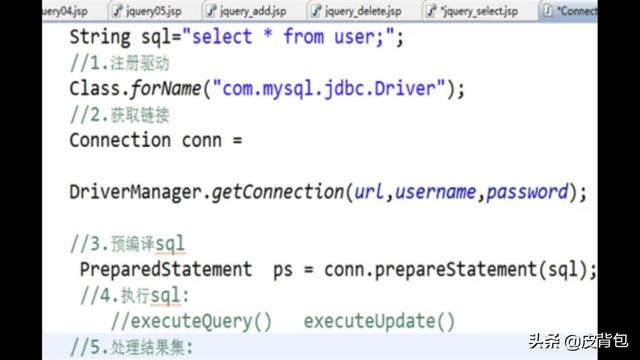Click the url argument in getConnection
The image size is (640, 360).
(369, 192)
